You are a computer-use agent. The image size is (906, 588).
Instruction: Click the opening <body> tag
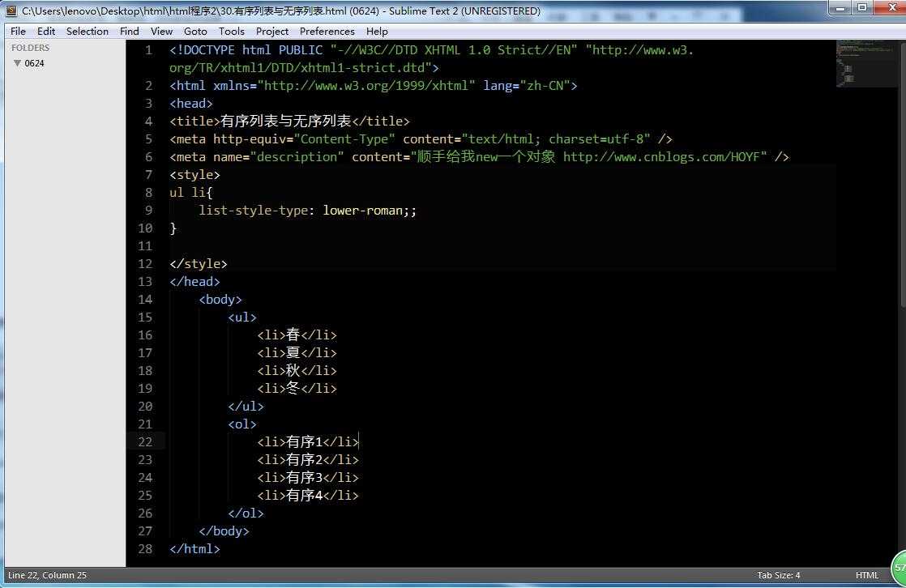pyautogui.click(x=220, y=300)
